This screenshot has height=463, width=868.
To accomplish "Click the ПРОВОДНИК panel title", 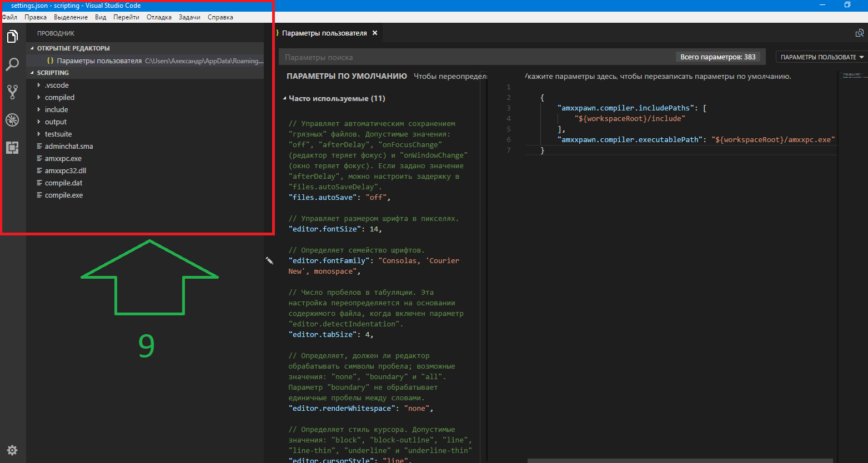I will coord(56,33).
